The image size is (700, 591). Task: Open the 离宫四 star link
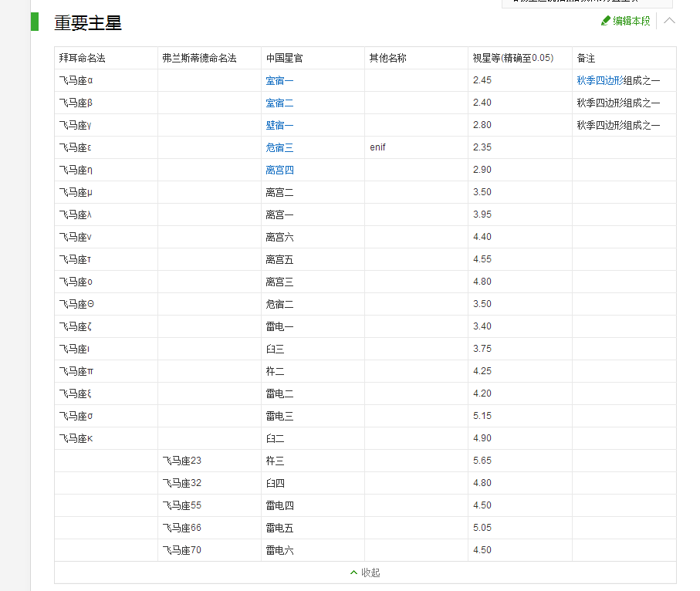pos(279,169)
